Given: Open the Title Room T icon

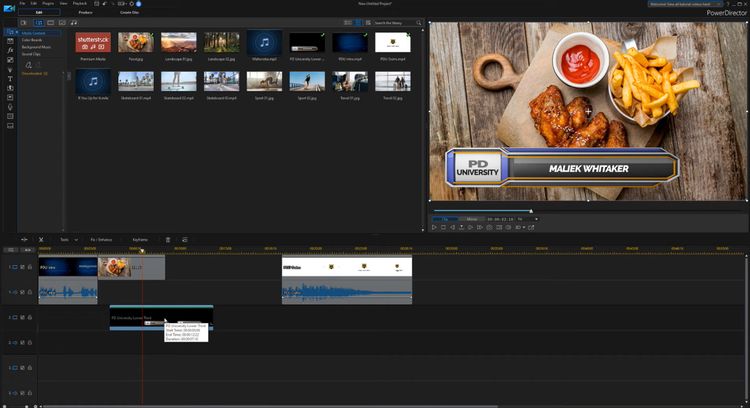Looking at the screenshot, I should click(x=10, y=78).
